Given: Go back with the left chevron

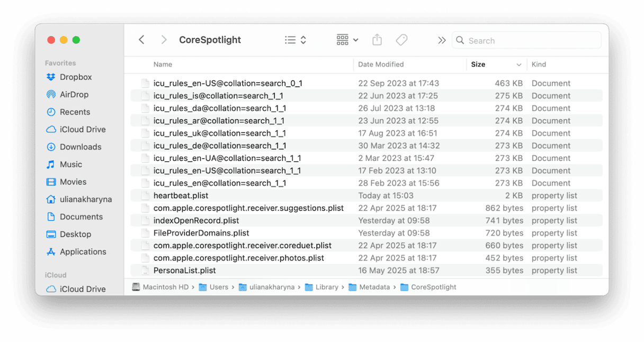Looking at the screenshot, I should pos(141,40).
